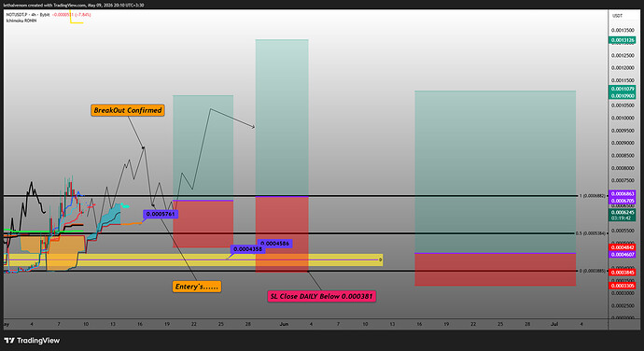644x351 pixels.
Task: Click the 0.0010000 price scale value
Action: (623, 118)
